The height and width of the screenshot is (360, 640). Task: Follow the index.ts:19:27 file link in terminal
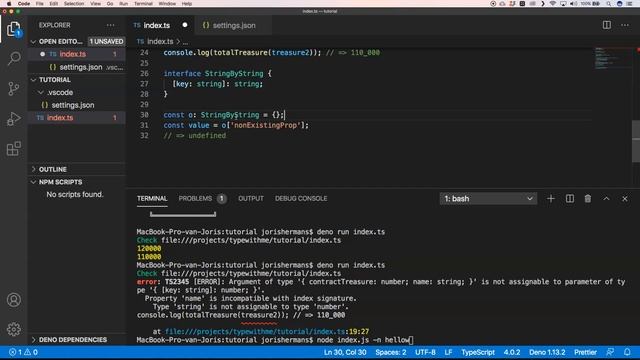click(267, 332)
